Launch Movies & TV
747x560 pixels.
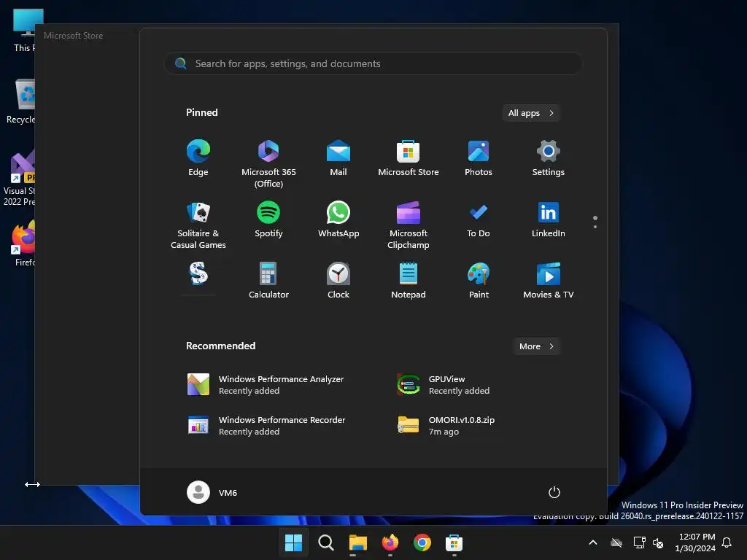549,281
